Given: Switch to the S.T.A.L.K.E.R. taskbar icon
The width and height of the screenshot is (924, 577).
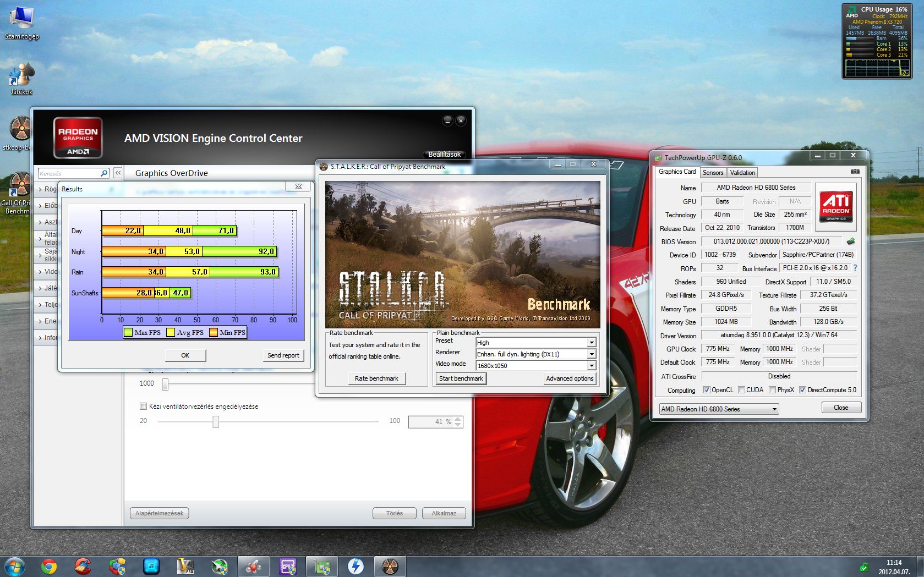Looking at the screenshot, I should click(390, 566).
